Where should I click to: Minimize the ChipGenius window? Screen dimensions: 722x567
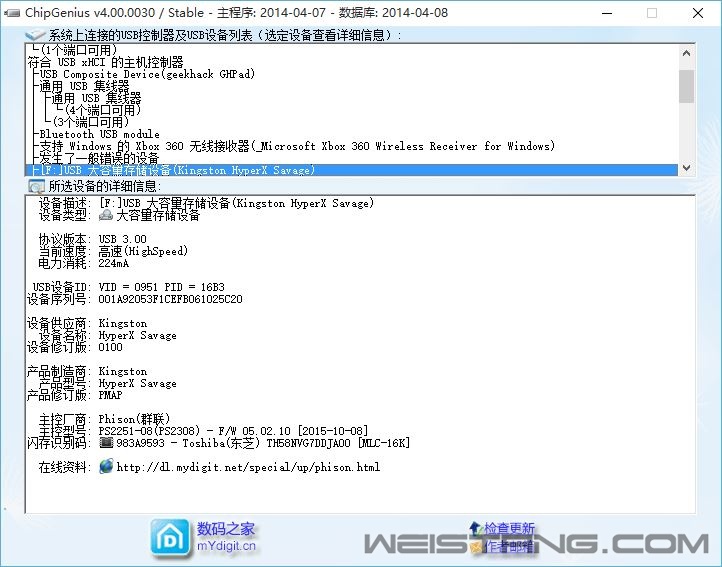pos(607,13)
